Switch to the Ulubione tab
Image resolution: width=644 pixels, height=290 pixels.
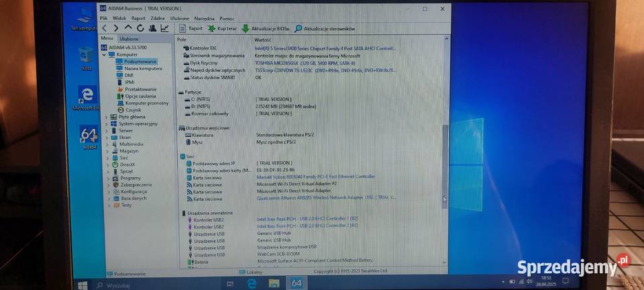click(129, 39)
